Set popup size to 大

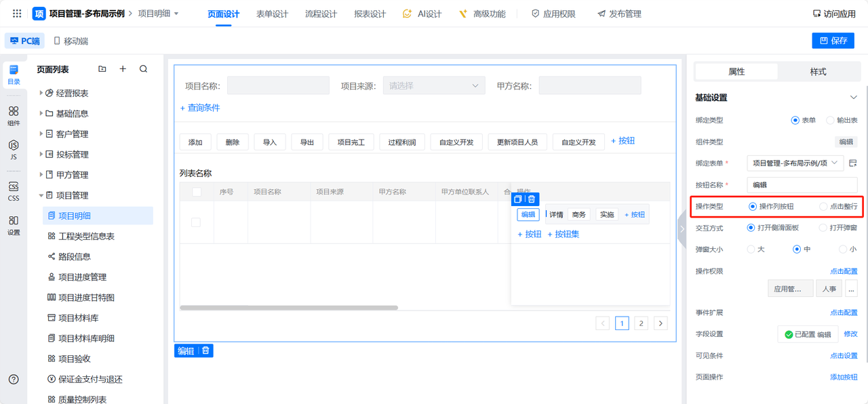751,249
